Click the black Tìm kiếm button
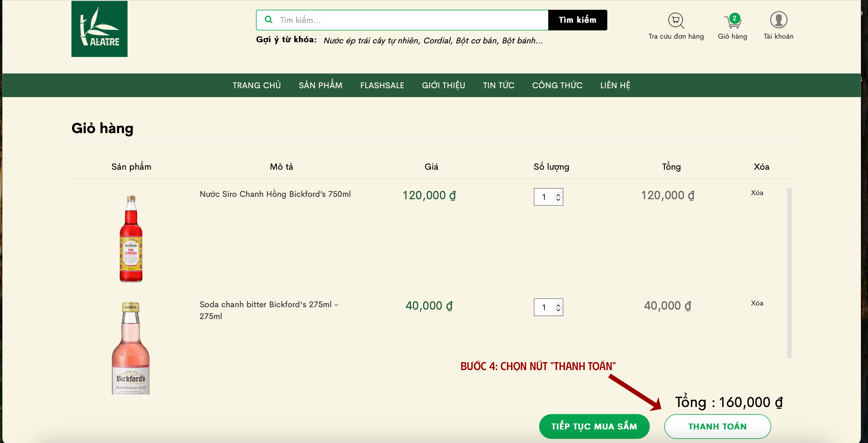Screen dimensions: 868x443 (x=577, y=20)
